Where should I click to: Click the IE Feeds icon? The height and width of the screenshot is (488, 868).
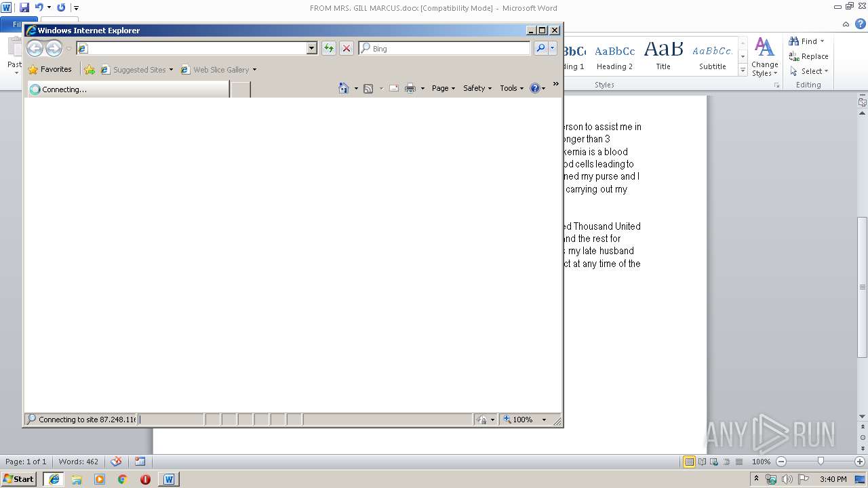368,88
